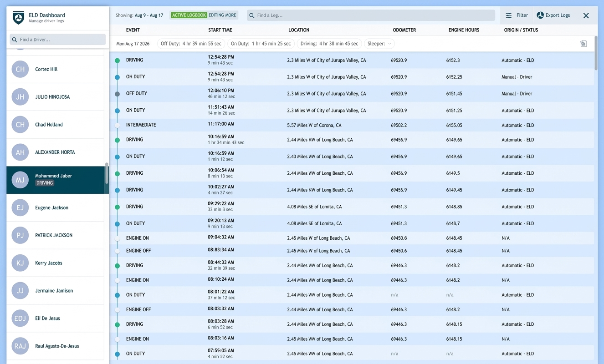Sort by the ORIGIN / STATUS column header

521,30
